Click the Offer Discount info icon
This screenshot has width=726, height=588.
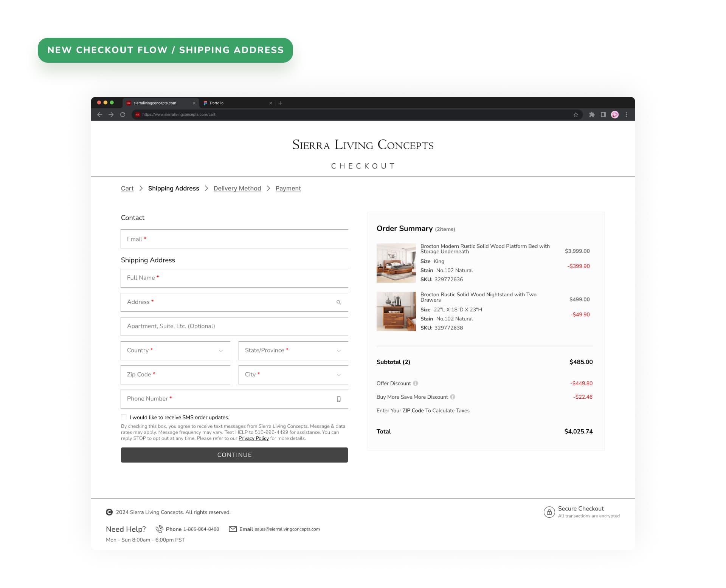(416, 383)
